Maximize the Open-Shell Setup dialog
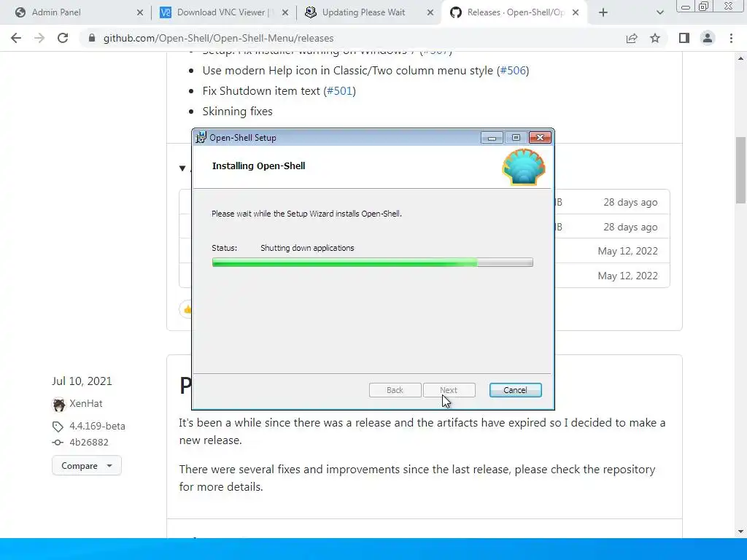The image size is (747, 560). click(x=516, y=138)
